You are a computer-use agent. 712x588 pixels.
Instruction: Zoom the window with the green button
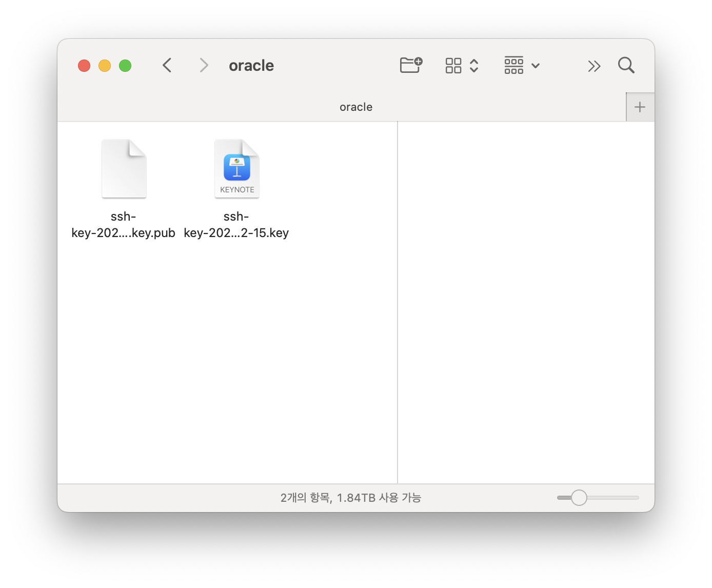[x=125, y=66]
